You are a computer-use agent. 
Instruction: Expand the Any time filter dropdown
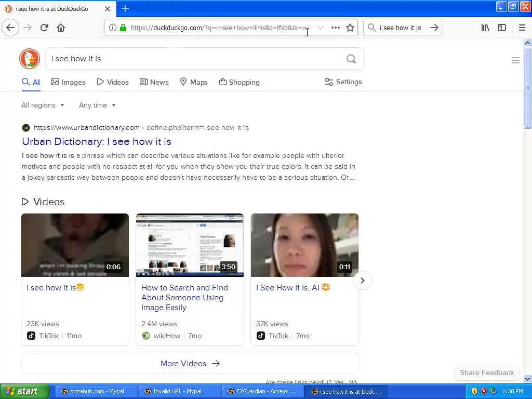(97, 105)
